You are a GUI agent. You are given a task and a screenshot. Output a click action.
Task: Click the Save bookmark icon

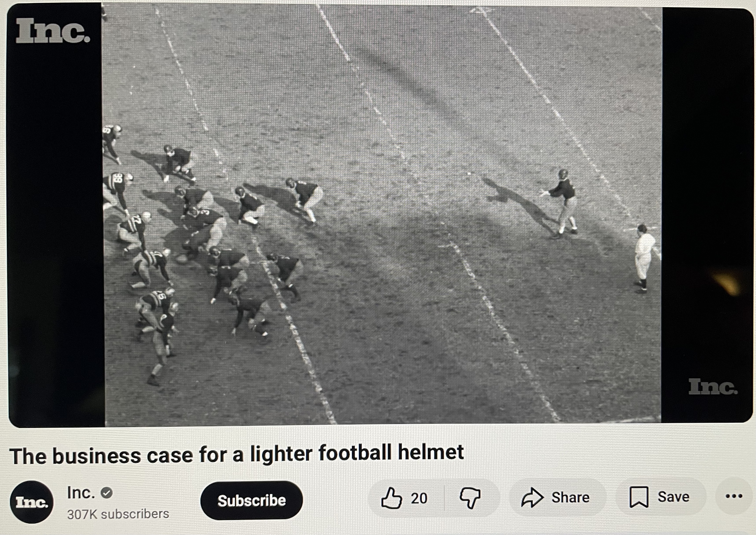pos(639,497)
